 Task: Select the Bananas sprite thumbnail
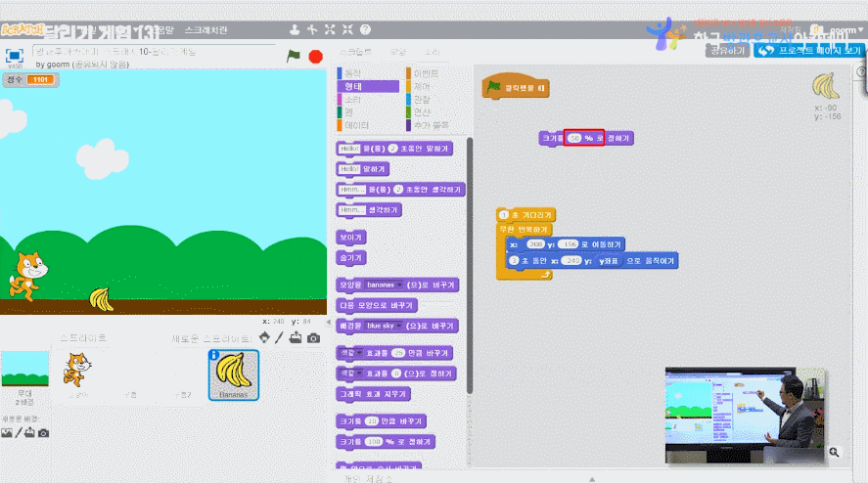(234, 375)
